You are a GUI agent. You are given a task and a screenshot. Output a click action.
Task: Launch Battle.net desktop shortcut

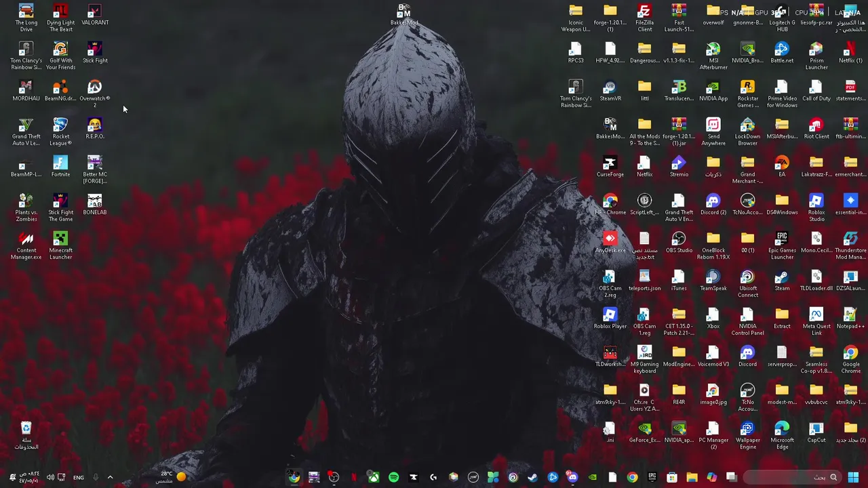[782, 53]
